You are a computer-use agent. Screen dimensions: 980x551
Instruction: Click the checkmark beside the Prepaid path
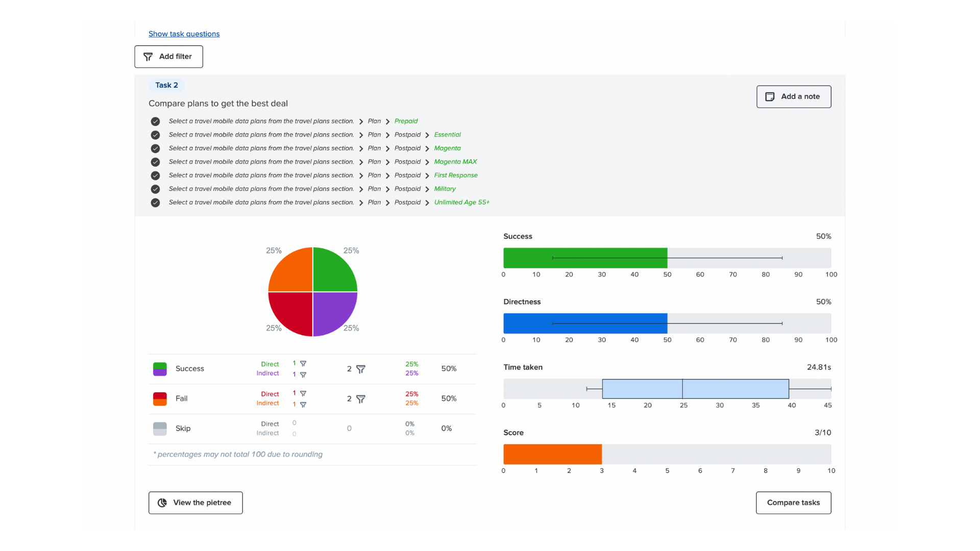point(155,121)
